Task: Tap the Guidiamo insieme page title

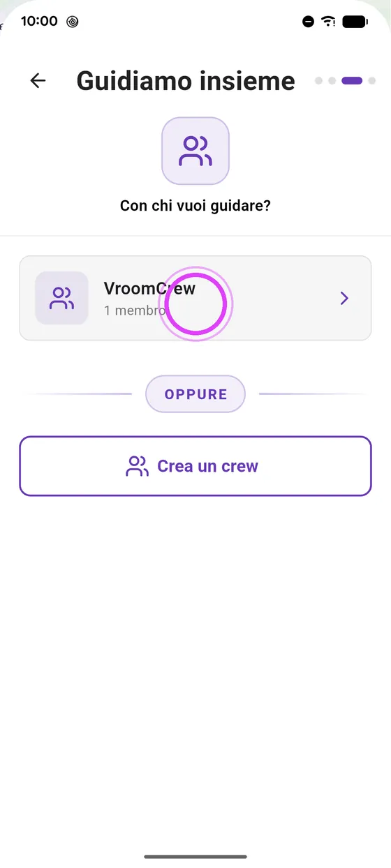Action: tap(186, 81)
